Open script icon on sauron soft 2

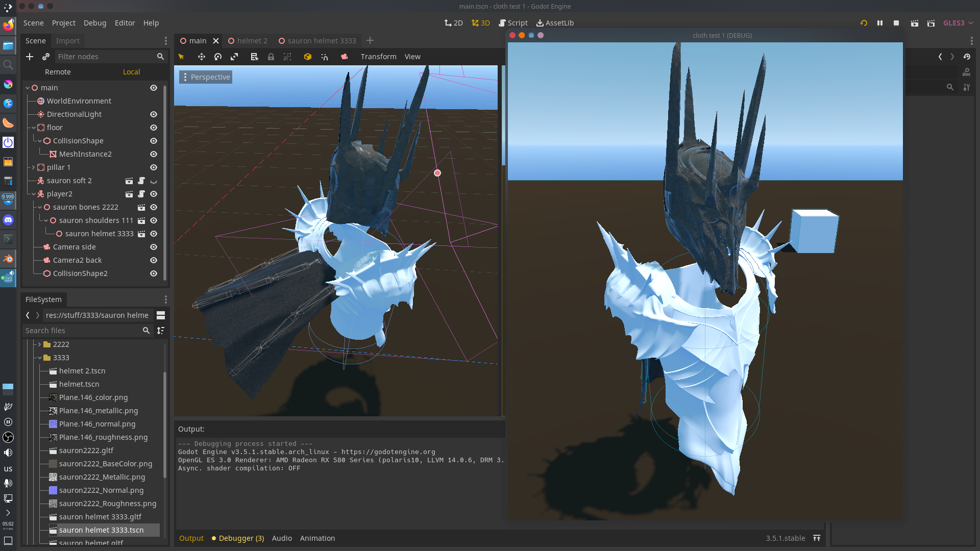point(141,181)
